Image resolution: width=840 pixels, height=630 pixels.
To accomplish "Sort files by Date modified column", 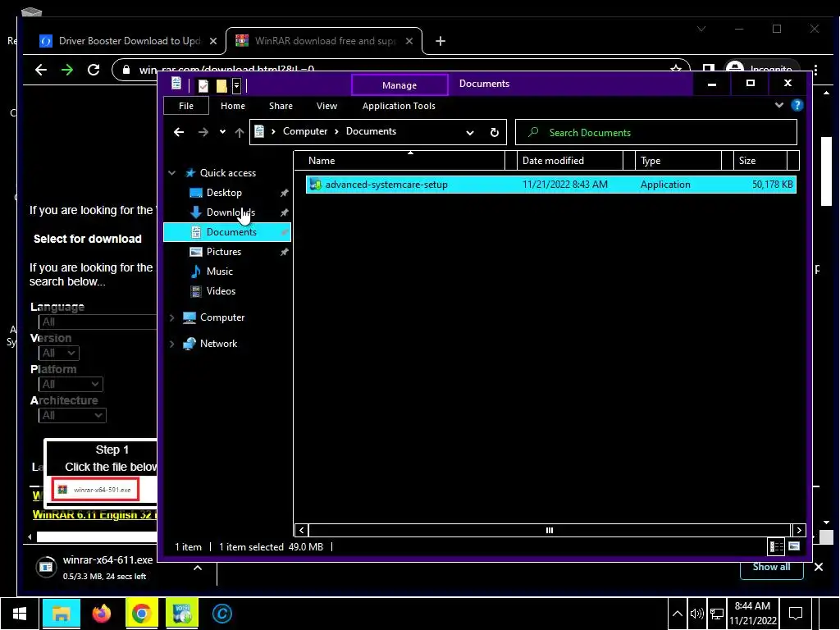I will coord(570,161).
